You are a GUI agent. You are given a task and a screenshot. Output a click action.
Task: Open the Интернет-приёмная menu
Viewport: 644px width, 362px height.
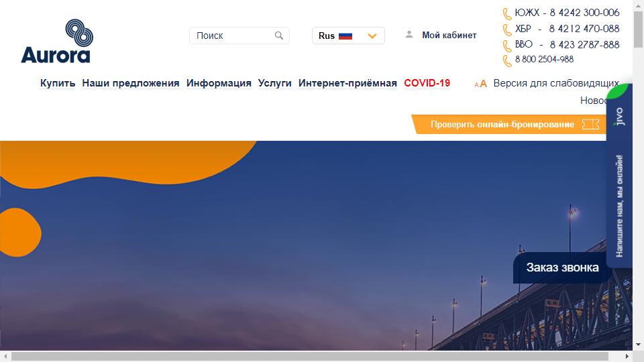[x=347, y=83]
